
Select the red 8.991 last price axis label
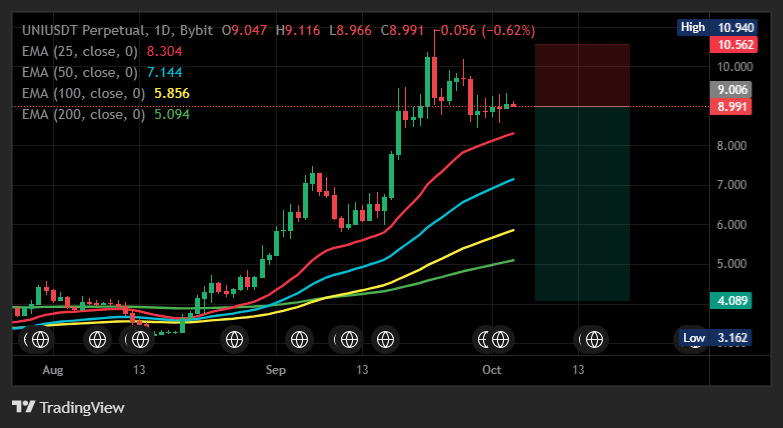click(x=731, y=106)
